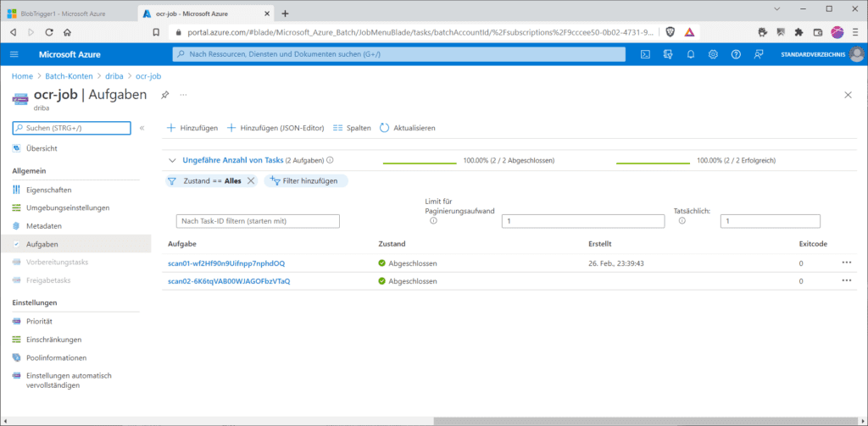The width and height of the screenshot is (868, 426).
Task: Click info icon next to task count
Action: [330, 160]
